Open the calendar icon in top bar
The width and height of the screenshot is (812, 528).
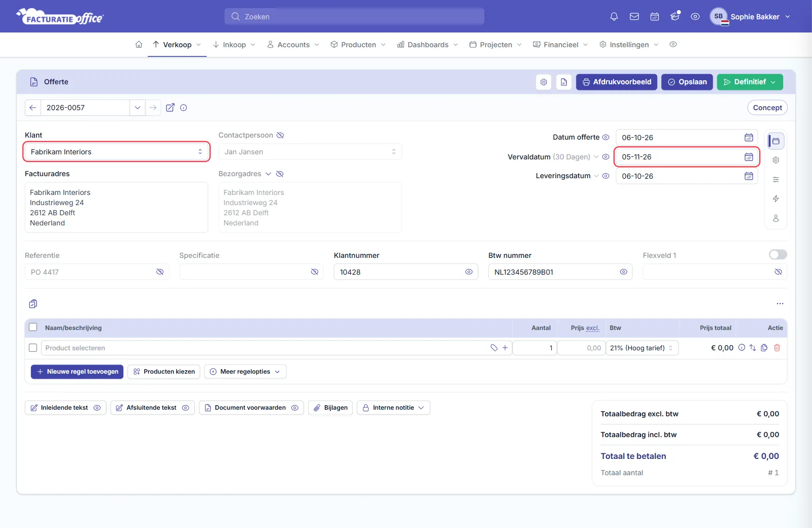click(655, 17)
